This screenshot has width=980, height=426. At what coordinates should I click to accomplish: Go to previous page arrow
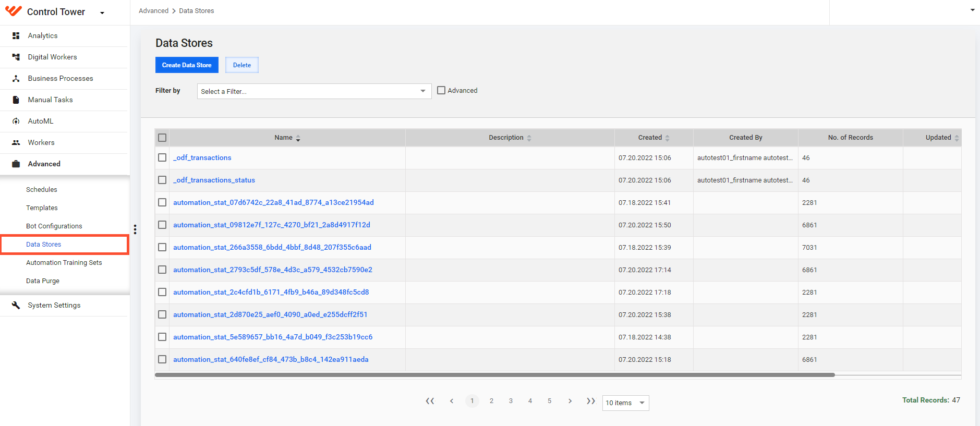452,401
